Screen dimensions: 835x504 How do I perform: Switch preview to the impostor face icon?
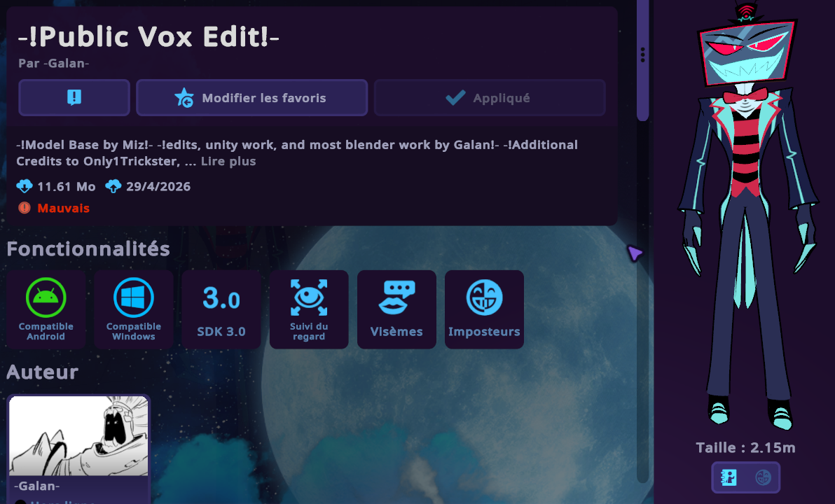[x=763, y=477]
